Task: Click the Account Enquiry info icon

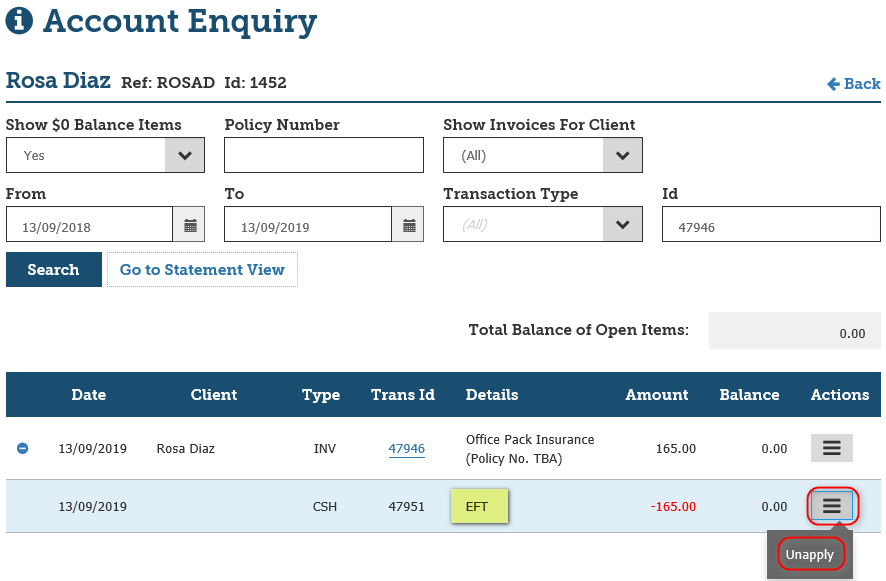Action: tap(19, 20)
